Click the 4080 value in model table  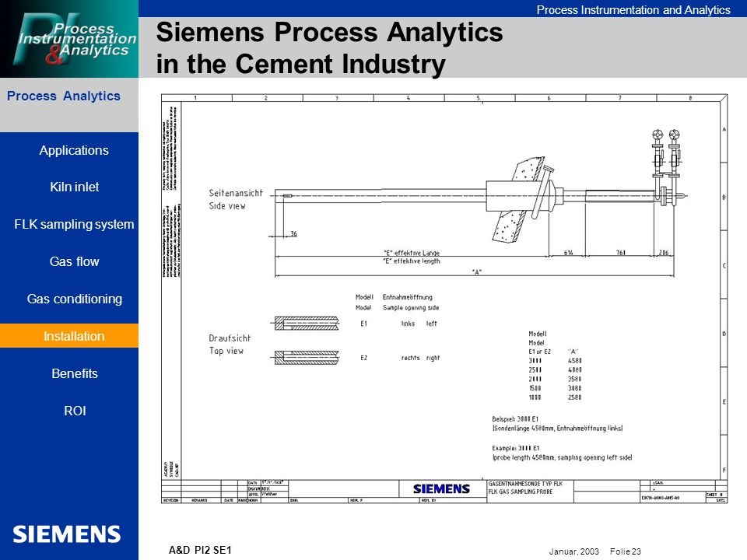point(574,370)
